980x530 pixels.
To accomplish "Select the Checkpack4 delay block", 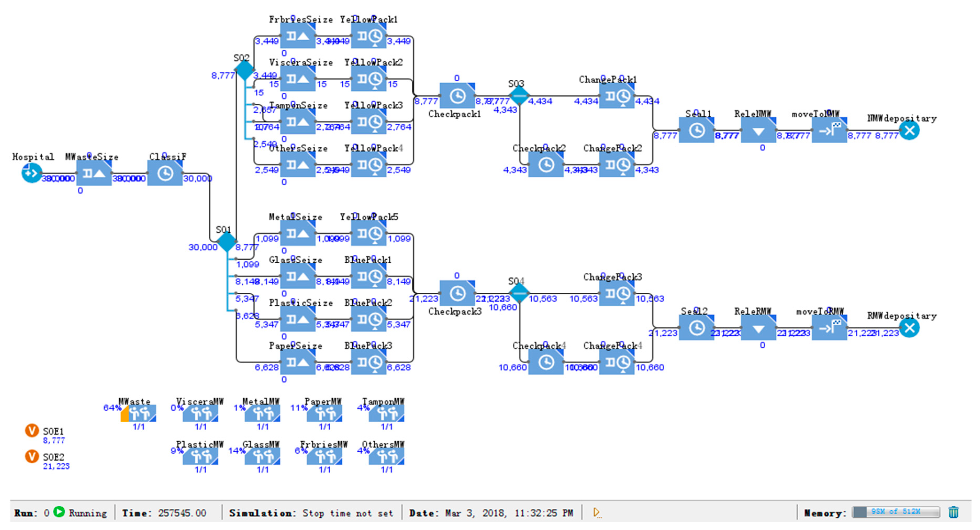I will click(x=546, y=362).
